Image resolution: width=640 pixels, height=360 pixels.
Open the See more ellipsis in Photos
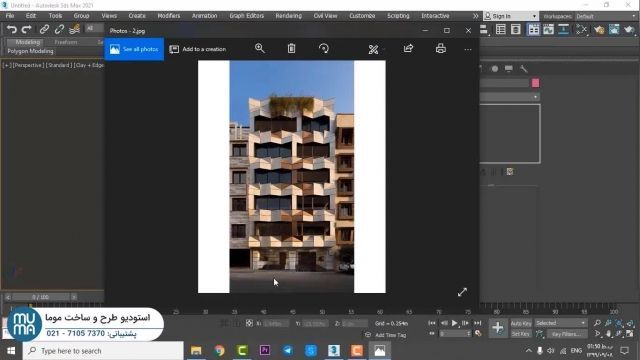[x=468, y=49]
